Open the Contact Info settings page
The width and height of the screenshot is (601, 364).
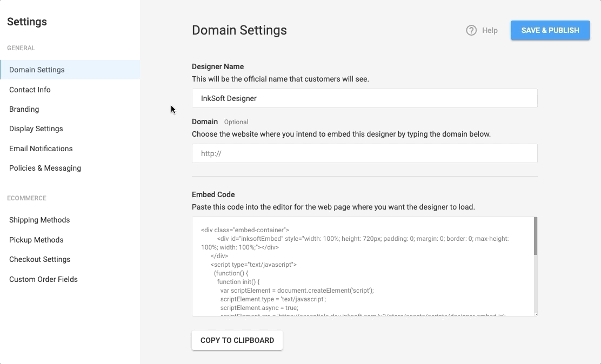tap(30, 90)
